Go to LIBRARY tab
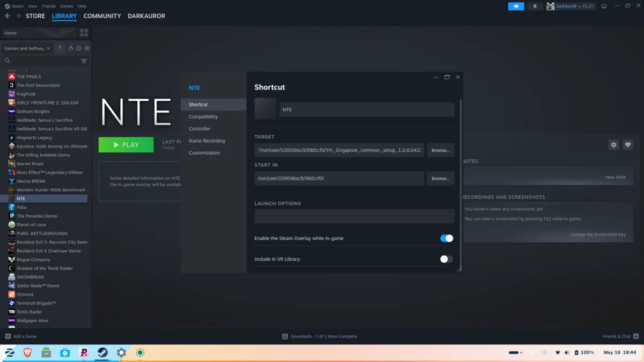 (x=64, y=16)
